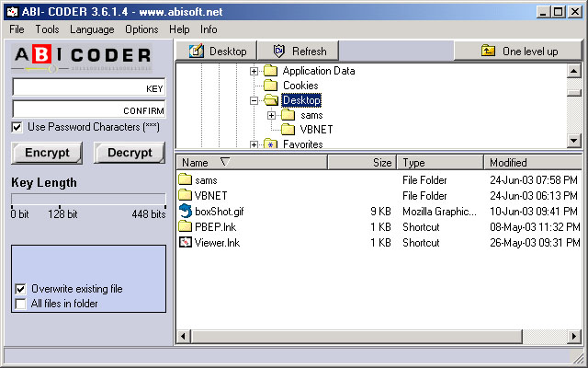
Task: Select VBNET in folder tree
Action: pyautogui.click(x=316, y=130)
